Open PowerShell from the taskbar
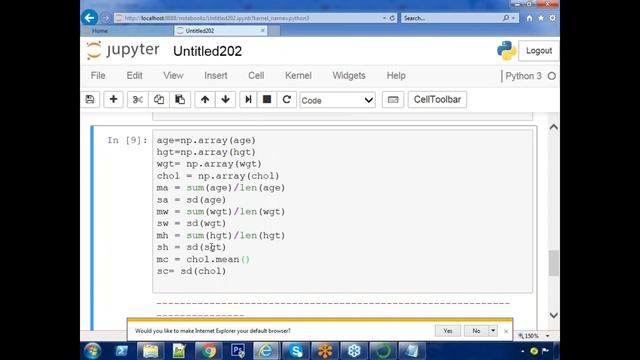Screen dimensions: 640x360 pos(122,351)
